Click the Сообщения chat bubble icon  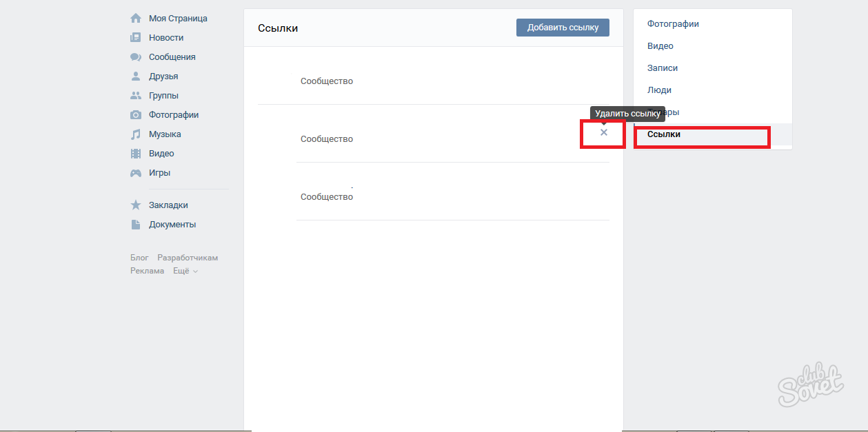click(136, 57)
